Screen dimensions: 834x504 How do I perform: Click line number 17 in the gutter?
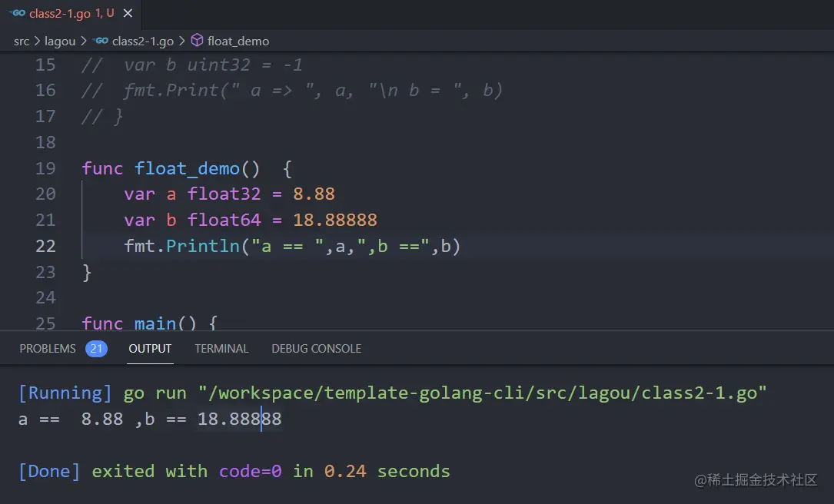[45, 117]
